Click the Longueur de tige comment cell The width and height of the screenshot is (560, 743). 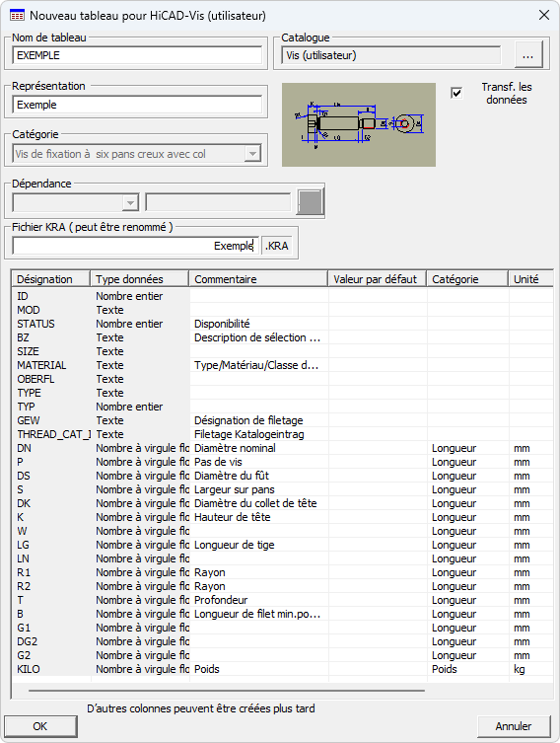point(259,545)
